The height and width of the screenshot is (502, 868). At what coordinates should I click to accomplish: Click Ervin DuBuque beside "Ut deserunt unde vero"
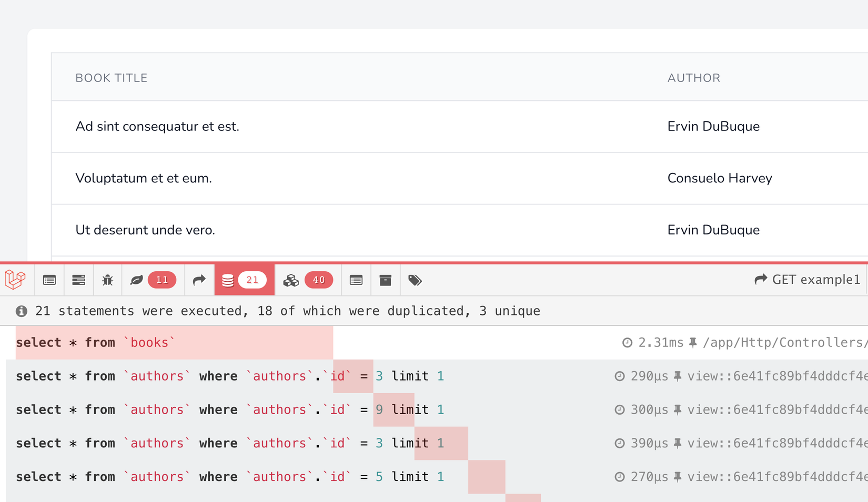713,230
